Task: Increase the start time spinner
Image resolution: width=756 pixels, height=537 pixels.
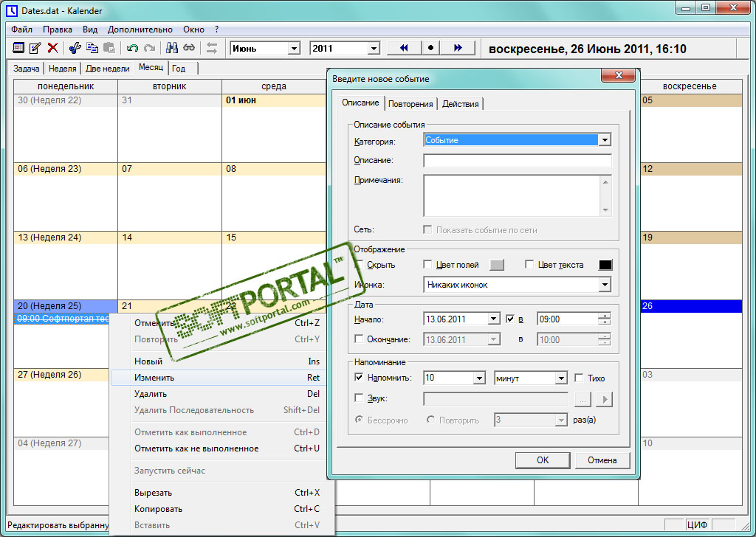Action: (604, 316)
